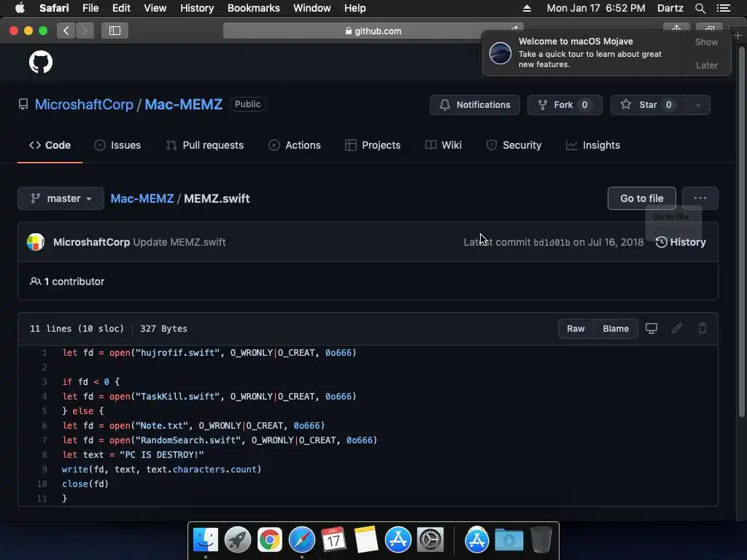Click the Dartz user name in menu bar
This screenshot has width=747, height=560.
[670, 8]
